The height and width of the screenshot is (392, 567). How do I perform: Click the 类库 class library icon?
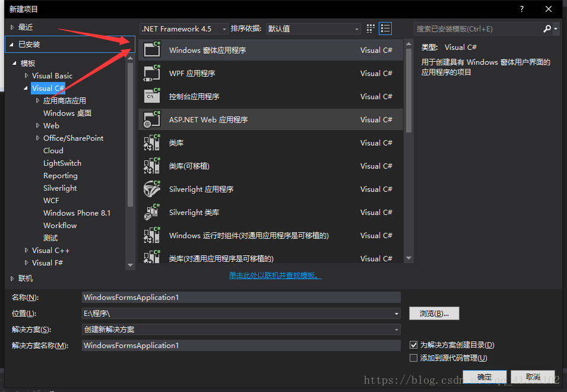pyautogui.click(x=152, y=143)
